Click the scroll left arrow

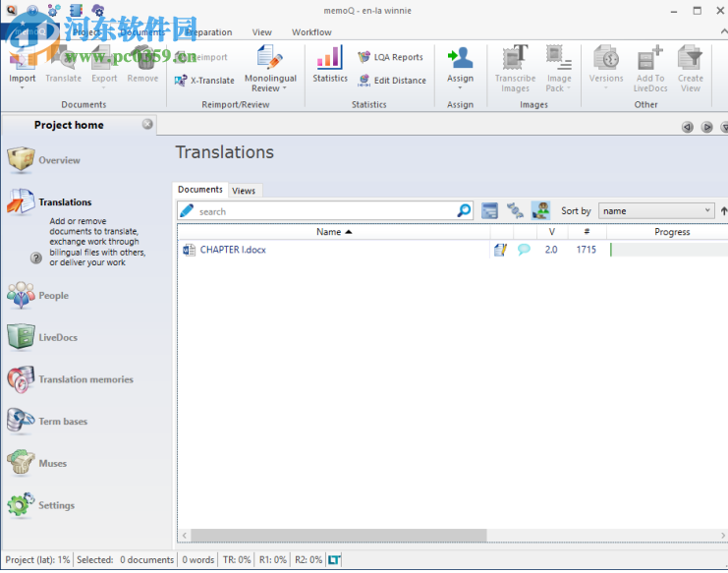tap(185, 535)
